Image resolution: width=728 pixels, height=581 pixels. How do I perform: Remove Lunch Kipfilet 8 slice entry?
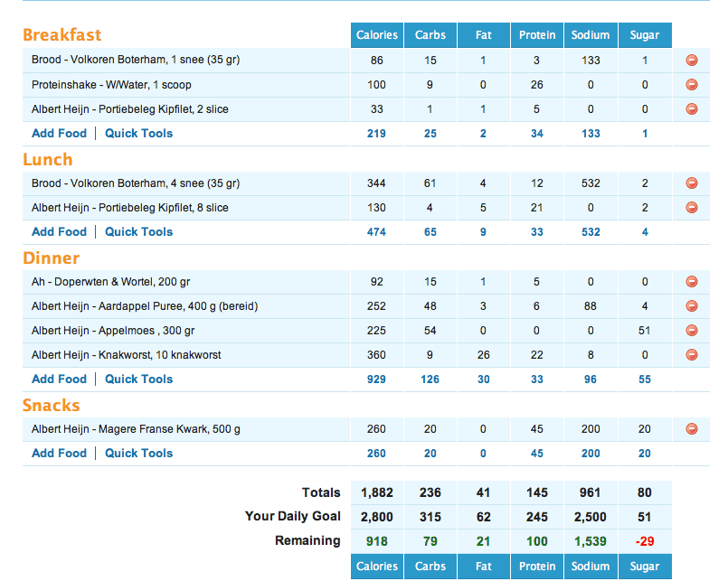(x=692, y=208)
